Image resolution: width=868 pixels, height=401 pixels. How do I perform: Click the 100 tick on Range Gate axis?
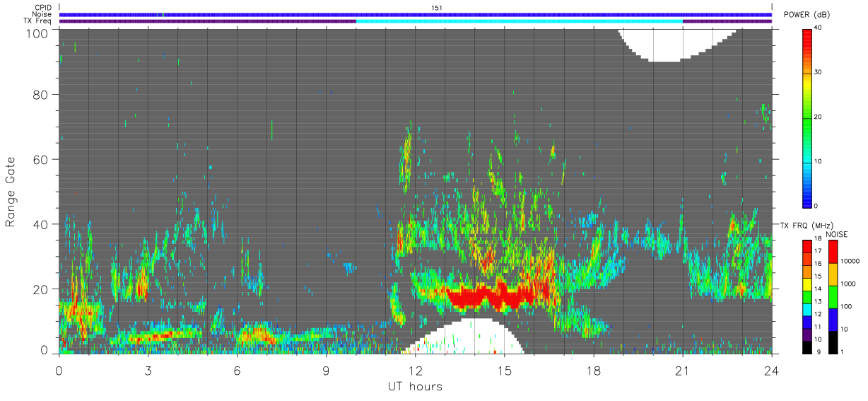click(37, 33)
